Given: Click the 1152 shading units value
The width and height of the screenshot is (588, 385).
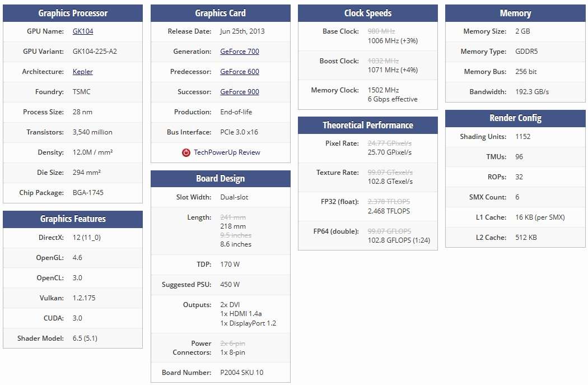Looking at the screenshot, I should coord(522,137).
